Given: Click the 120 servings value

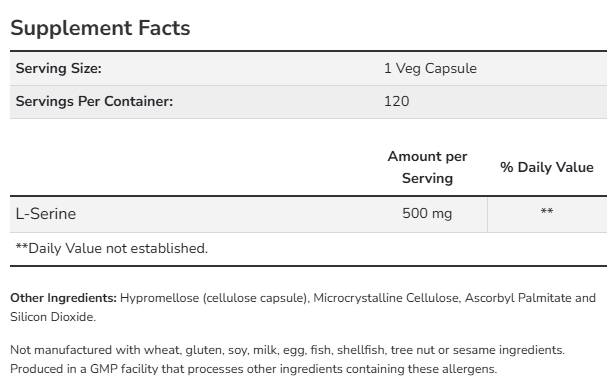Looking at the screenshot, I should tap(396, 101).
